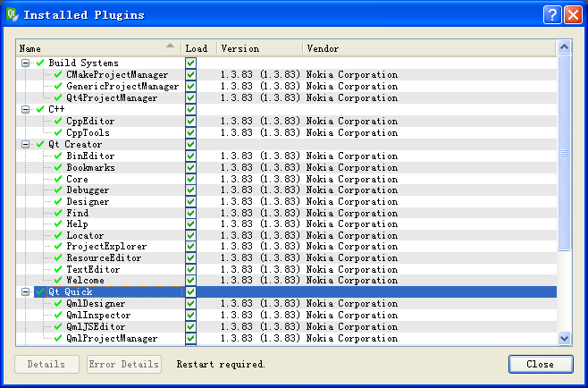
Task: Click the green status checkmark beside CppEditor
Action: click(x=58, y=121)
